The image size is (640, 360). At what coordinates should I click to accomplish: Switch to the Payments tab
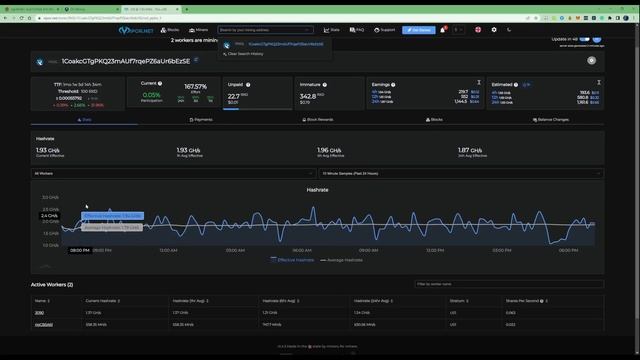(x=201, y=120)
